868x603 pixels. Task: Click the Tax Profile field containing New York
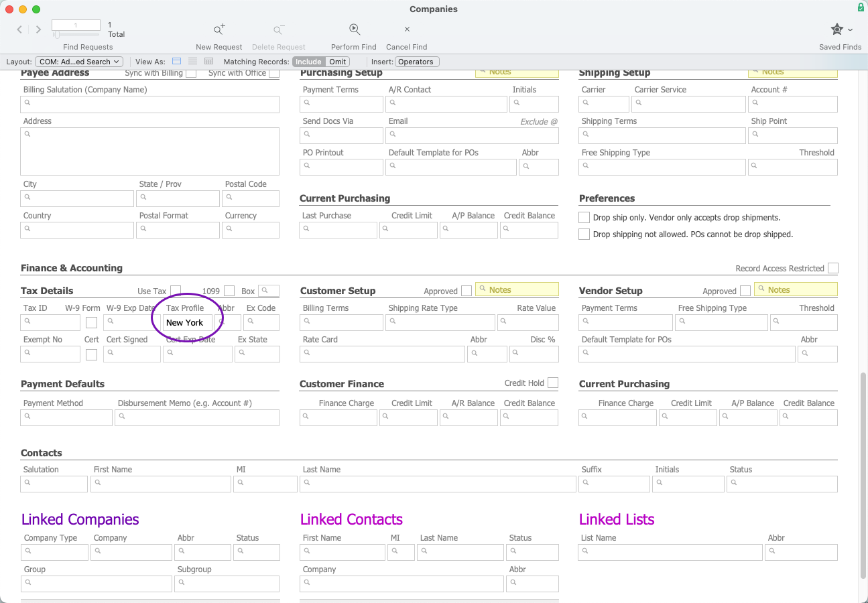coord(188,322)
